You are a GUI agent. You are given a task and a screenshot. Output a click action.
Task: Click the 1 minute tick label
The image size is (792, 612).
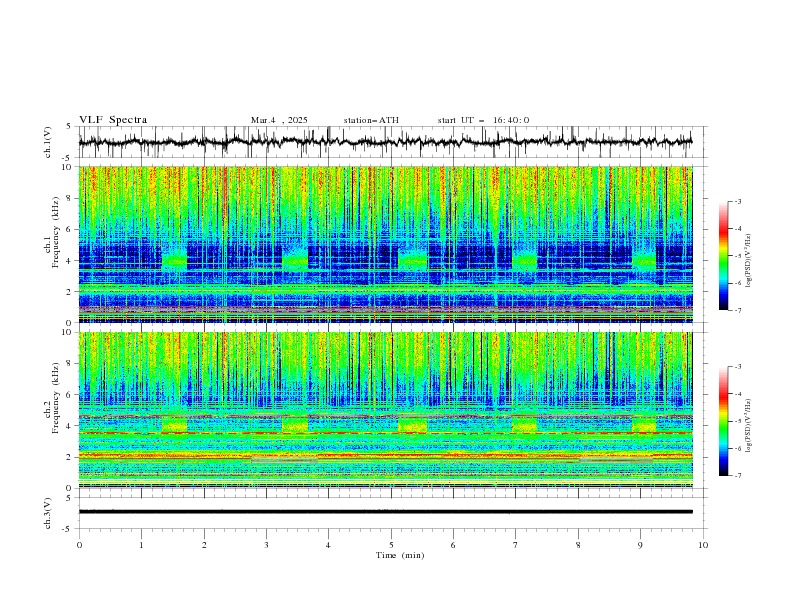point(142,545)
